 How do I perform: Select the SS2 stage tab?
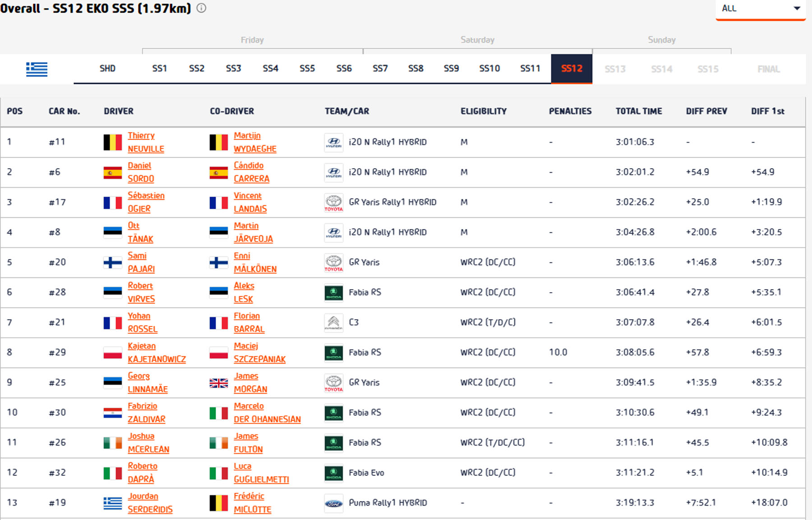197,69
